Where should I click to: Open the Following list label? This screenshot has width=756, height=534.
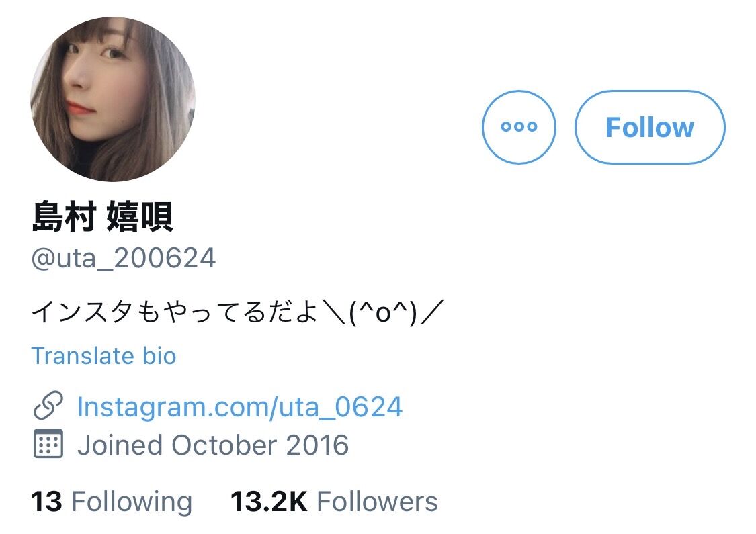pyautogui.click(x=132, y=502)
